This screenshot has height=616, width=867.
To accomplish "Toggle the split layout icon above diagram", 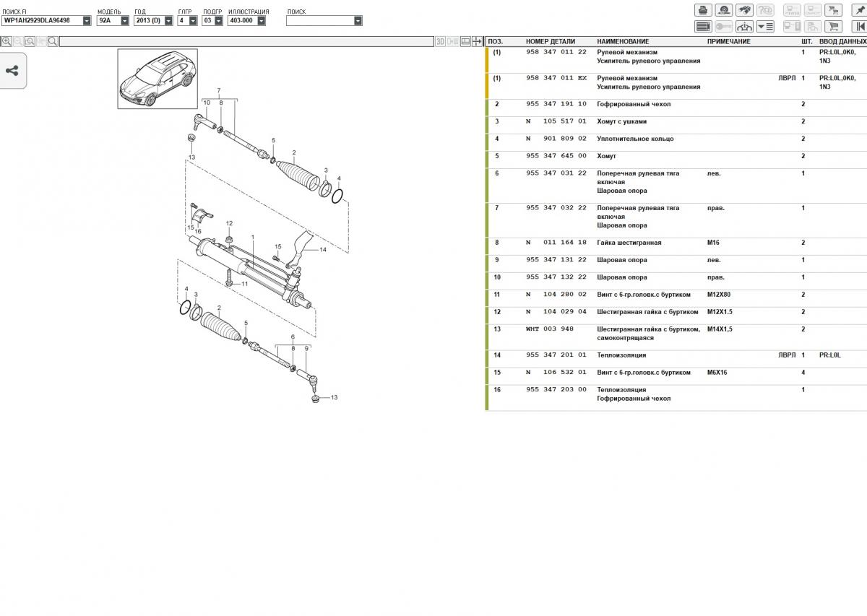I will [465, 42].
